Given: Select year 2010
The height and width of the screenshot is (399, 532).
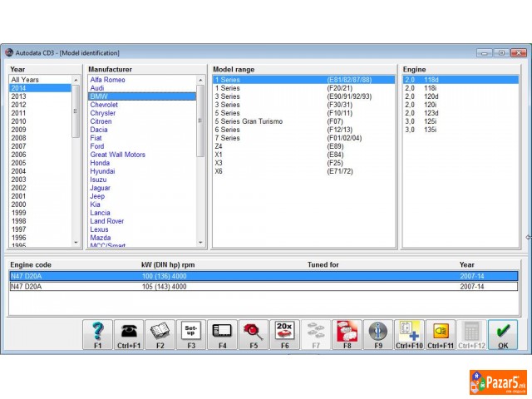Looking at the screenshot, I should pos(40,121).
